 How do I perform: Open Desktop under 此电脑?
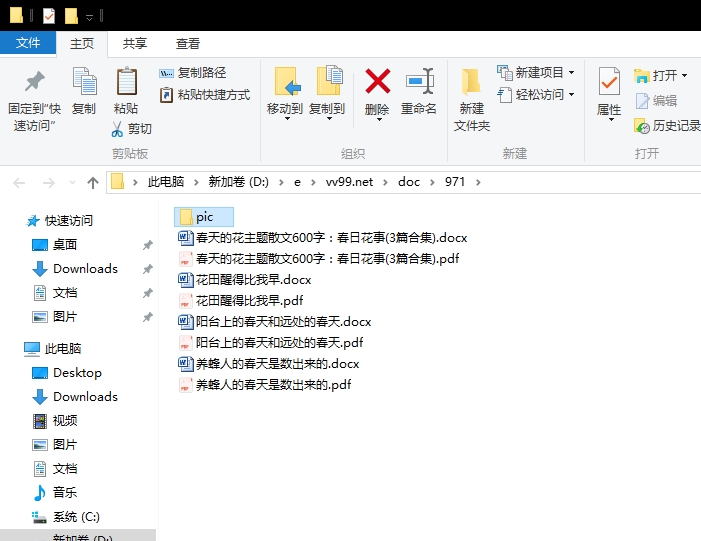67,373
